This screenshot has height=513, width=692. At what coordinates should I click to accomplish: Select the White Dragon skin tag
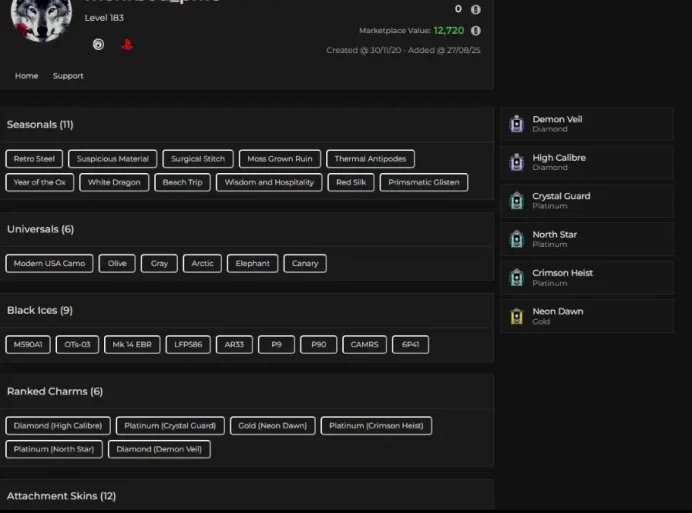[114, 182]
